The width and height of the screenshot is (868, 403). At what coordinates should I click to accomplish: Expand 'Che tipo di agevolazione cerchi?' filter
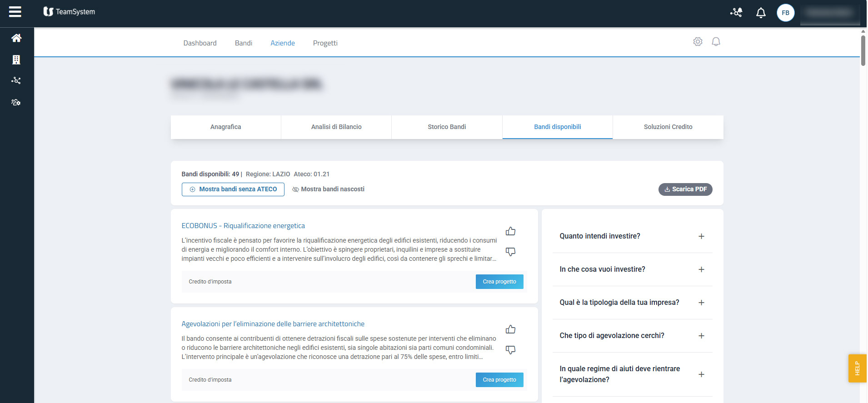click(x=701, y=336)
